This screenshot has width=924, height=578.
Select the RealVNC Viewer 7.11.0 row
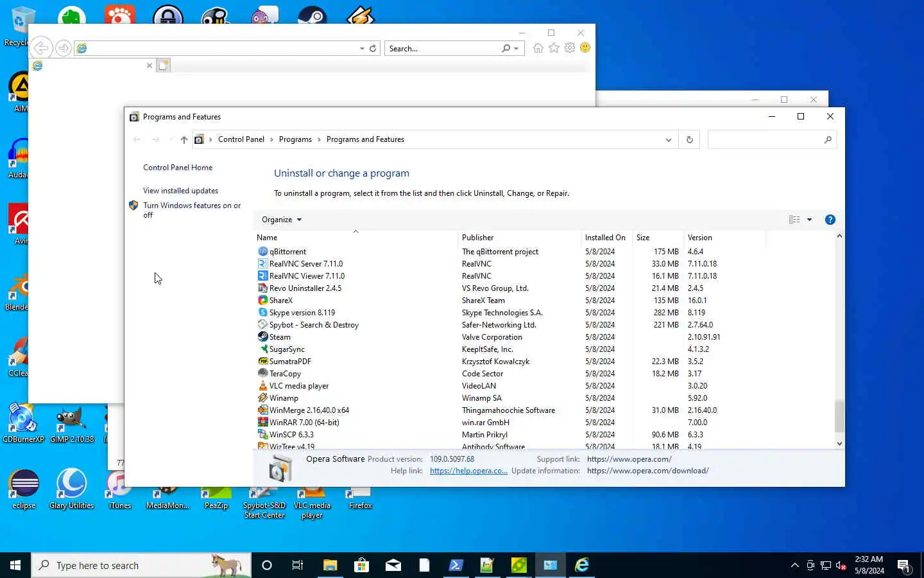(x=511, y=276)
